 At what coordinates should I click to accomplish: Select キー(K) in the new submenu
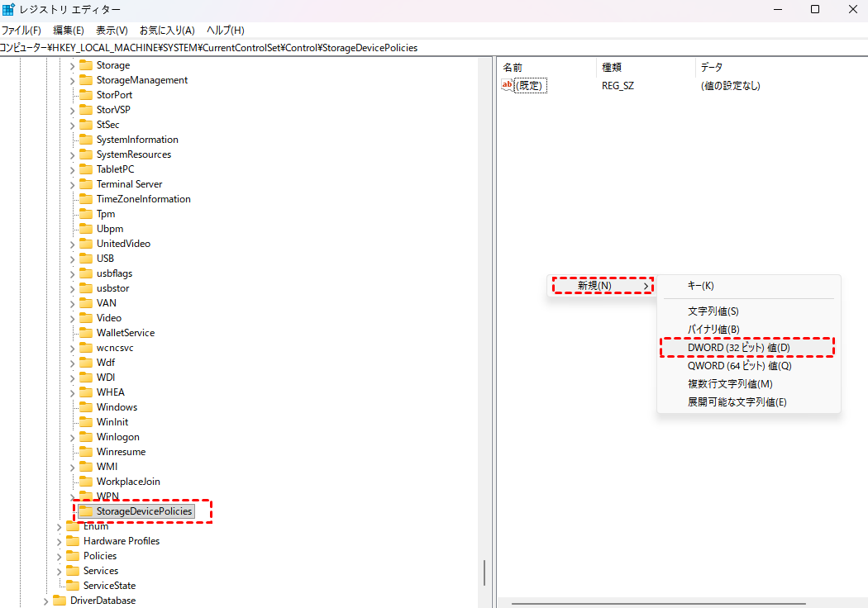[x=700, y=285]
